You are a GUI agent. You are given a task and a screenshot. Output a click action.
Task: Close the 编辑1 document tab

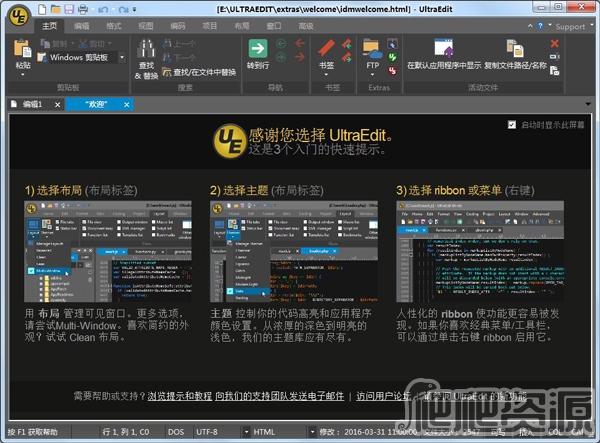pos(57,104)
